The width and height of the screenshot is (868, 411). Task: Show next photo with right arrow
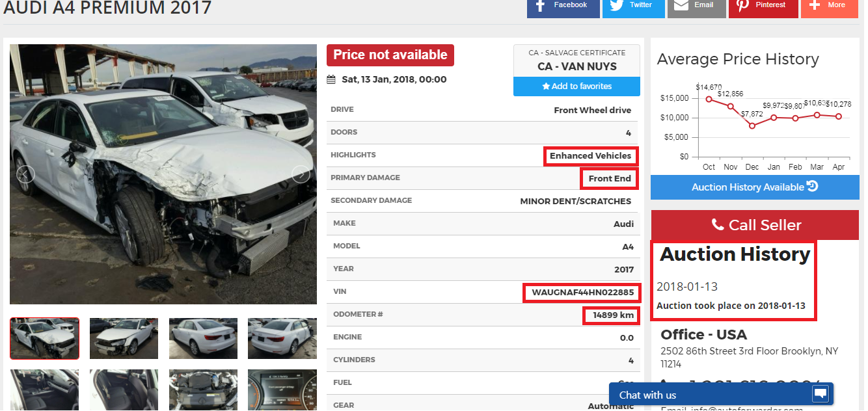[x=301, y=174]
